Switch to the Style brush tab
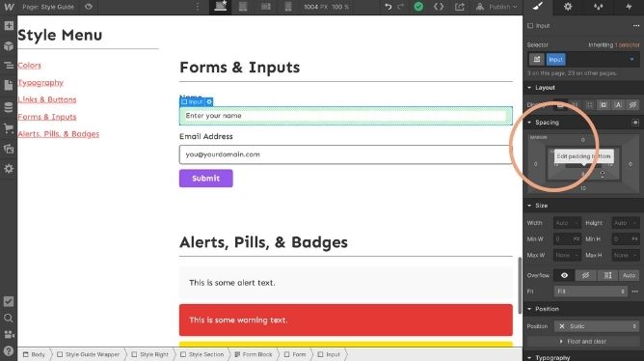The width and height of the screenshot is (644, 361). point(538,7)
